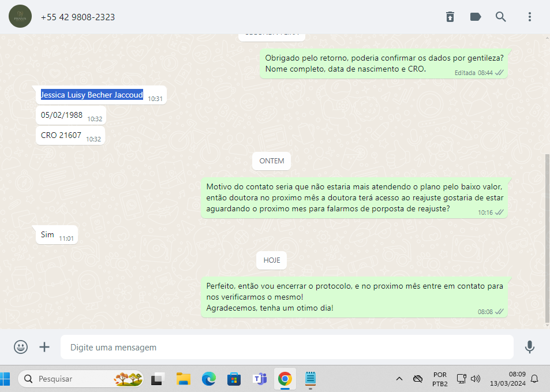The image size is (550, 392).
Task: Click the message starting Motivo do contato
Action: pos(354,198)
